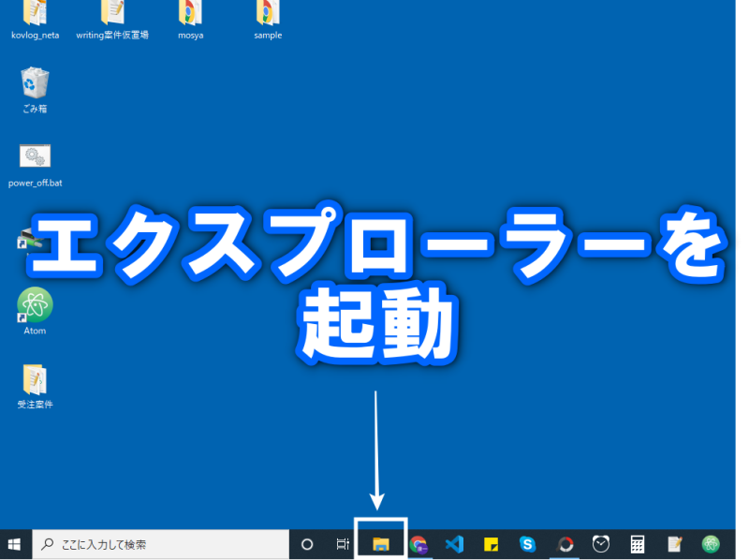749x560 pixels.
Task: Select the sample desktop icon
Action: [x=268, y=15]
